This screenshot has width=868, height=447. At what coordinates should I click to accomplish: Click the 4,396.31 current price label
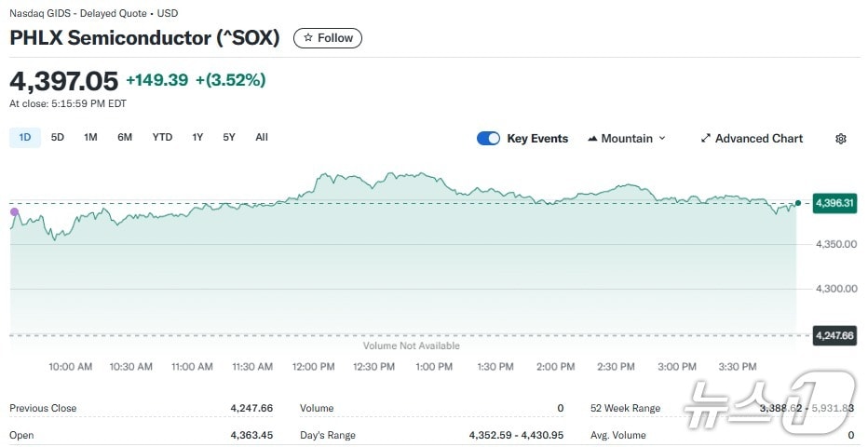tap(834, 203)
